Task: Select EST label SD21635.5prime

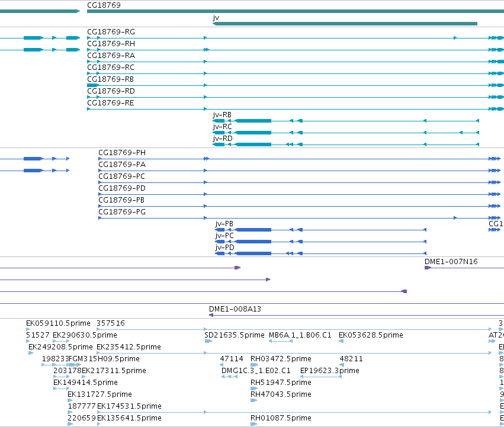Action: 235,335
